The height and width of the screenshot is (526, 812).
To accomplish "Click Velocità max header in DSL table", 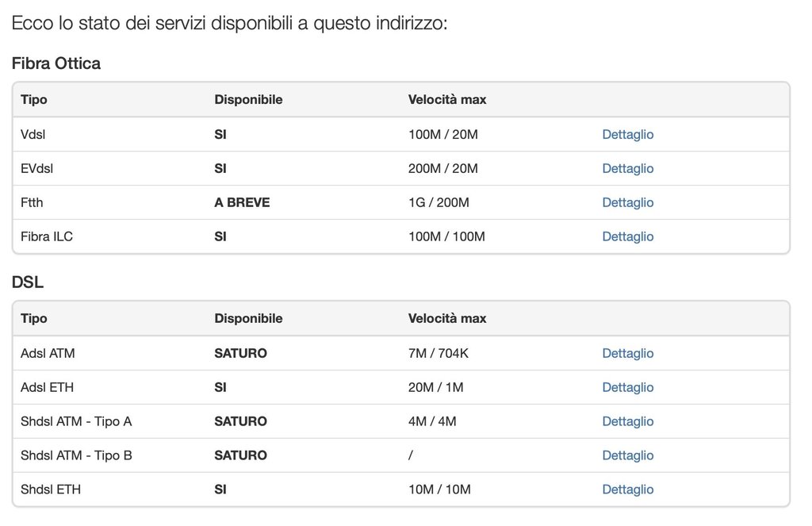I will pos(447,318).
